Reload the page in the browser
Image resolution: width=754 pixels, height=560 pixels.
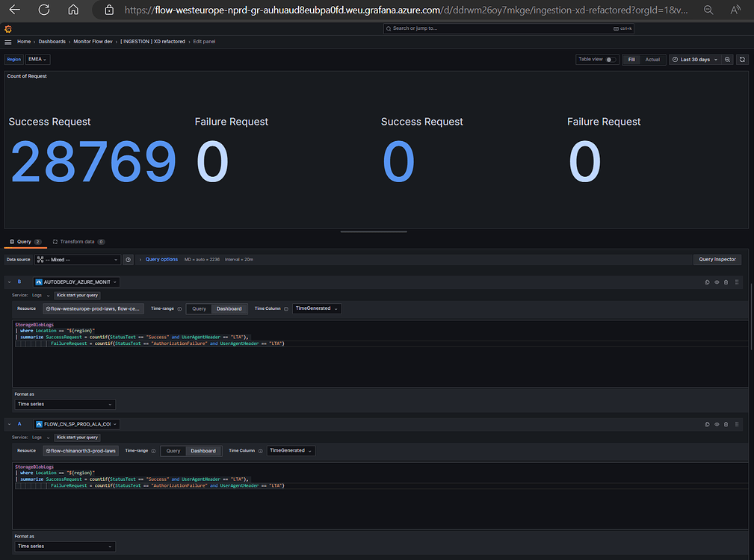coord(44,10)
